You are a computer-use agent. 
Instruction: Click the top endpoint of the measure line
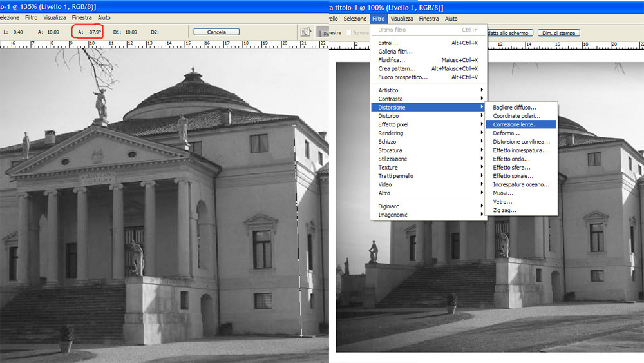click(294, 125)
